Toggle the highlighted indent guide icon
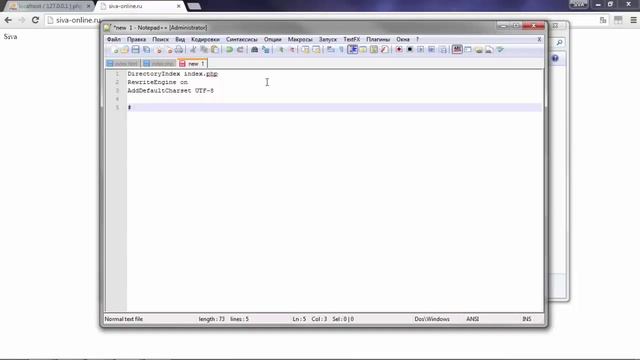640x360 pixels. click(353, 50)
